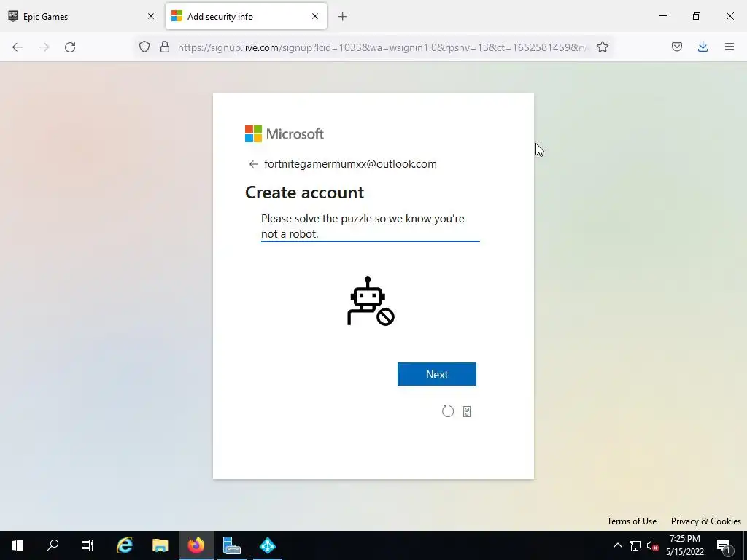
Task: Switch to the Epic Games tab
Action: [x=81, y=16]
